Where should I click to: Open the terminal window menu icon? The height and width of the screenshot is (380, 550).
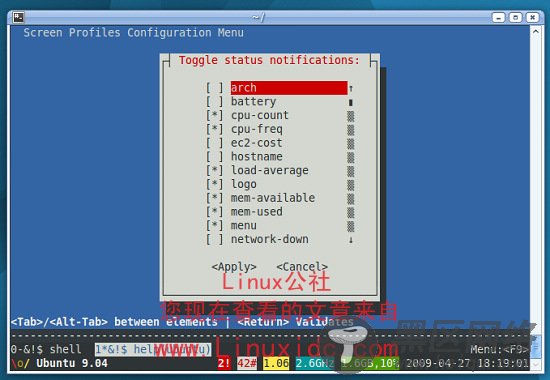coord(18,17)
